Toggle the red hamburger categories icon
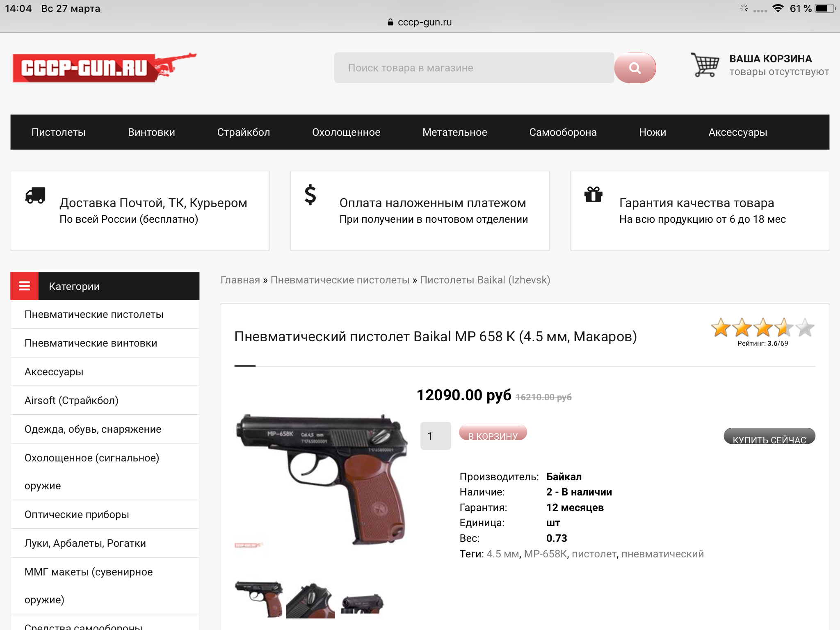The height and width of the screenshot is (630, 840). click(25, 286)
